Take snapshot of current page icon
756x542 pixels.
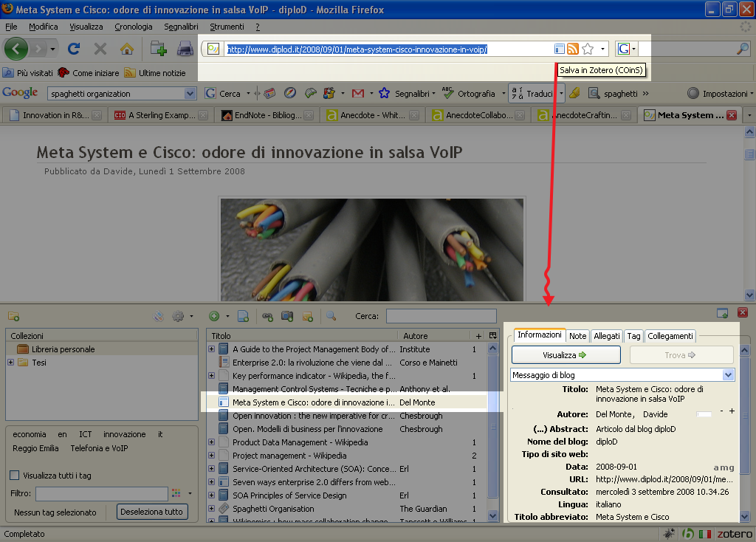(x=287, y=316)
